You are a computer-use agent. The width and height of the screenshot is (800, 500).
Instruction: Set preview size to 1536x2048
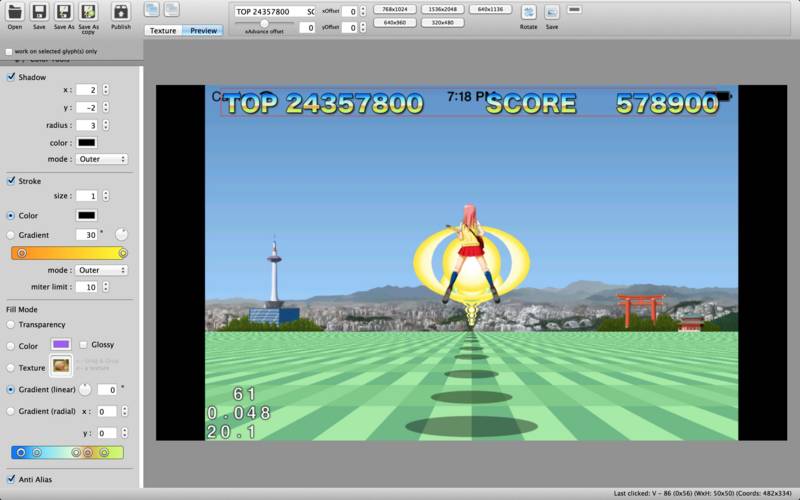(x=442, y=9)
